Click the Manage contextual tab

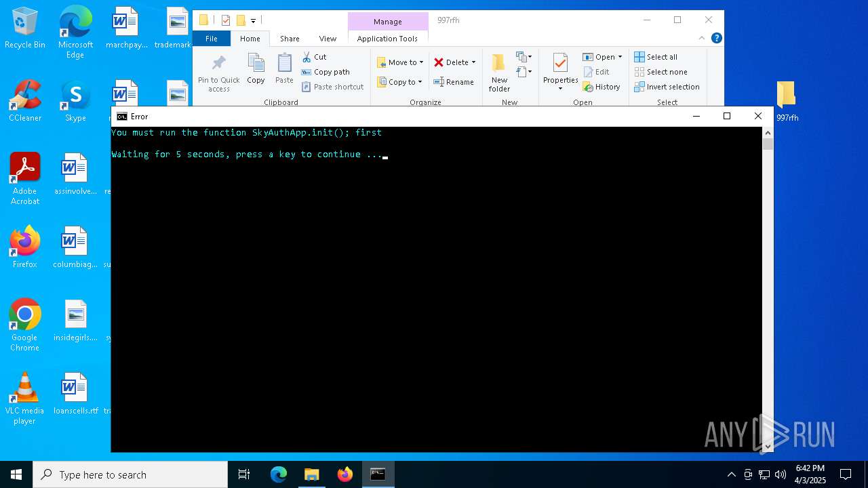(x=388, y=22)
